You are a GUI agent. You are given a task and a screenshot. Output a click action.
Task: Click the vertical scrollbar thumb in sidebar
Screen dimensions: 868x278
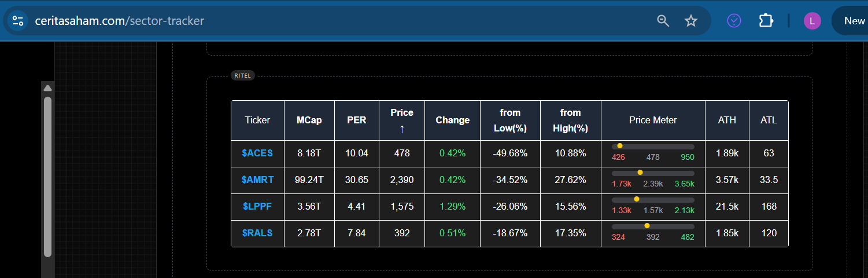pos(48,177)
